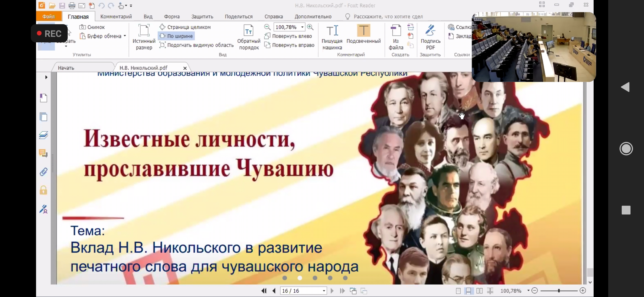Redo the last action
The image size is (644, 297).
pos(111,5)
